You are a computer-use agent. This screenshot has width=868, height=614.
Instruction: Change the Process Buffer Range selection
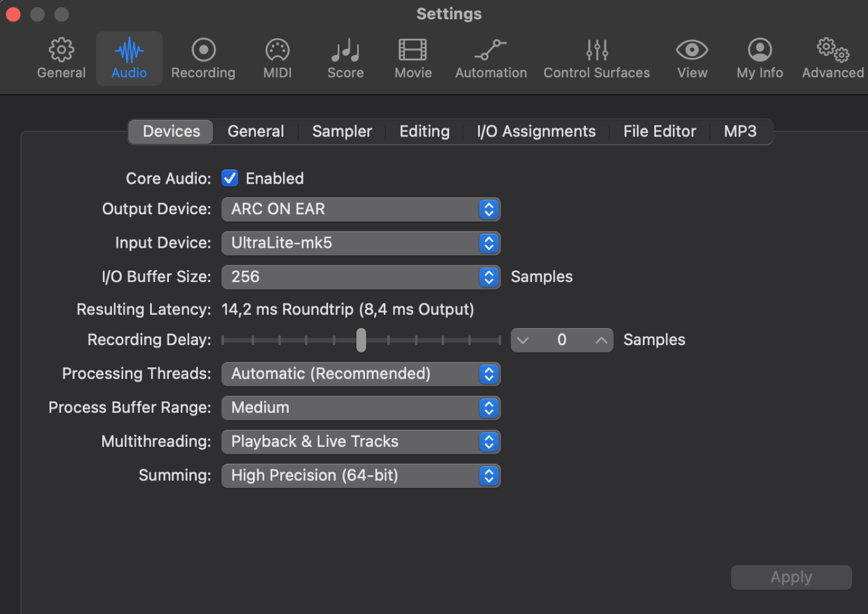360,408
